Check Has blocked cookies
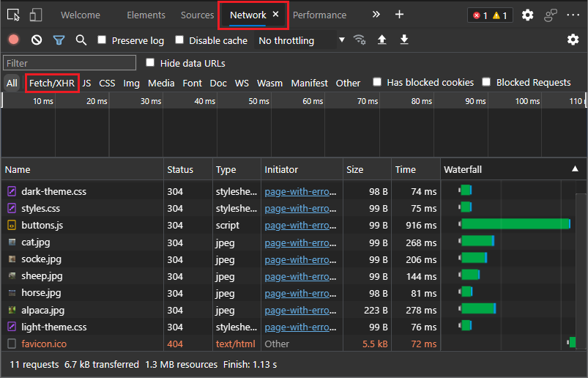Viewport: 588px width, 378px height. click(377, 82)
